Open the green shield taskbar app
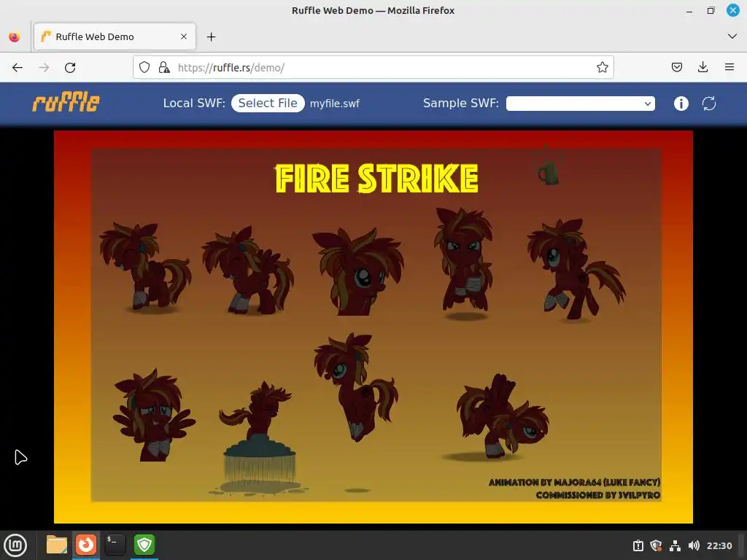Image resolution: width=747 pixels, height=560 pixels. [144, 545]
